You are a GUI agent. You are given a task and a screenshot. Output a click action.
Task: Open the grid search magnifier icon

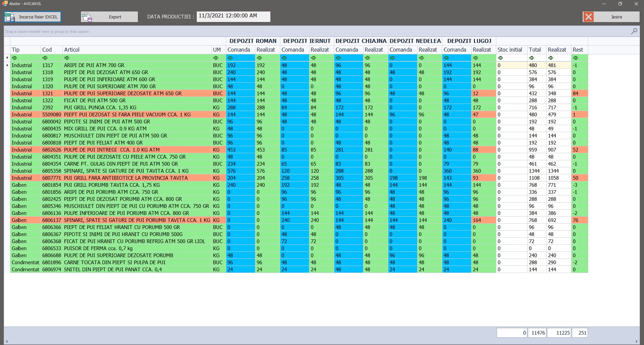(634, 31)
